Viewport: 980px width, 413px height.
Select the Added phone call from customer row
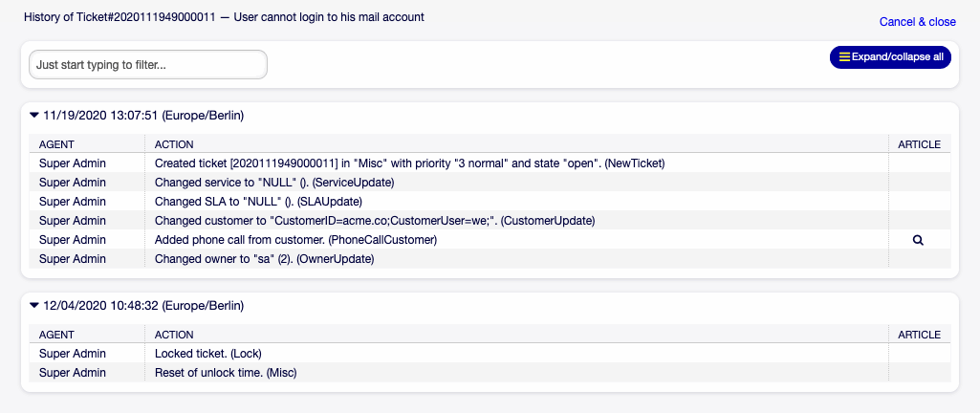[295, 240]
